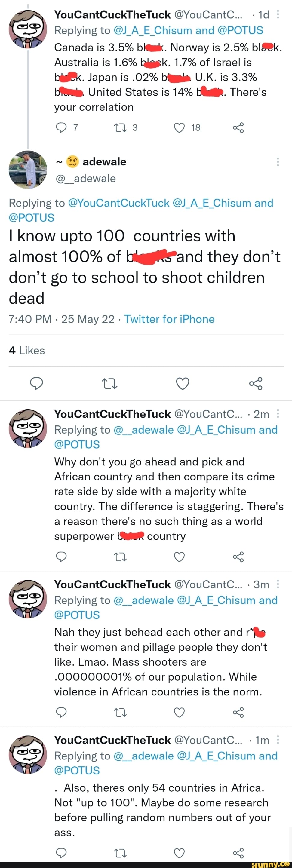Toggle like on the crime rate comparison tweet

180,557
